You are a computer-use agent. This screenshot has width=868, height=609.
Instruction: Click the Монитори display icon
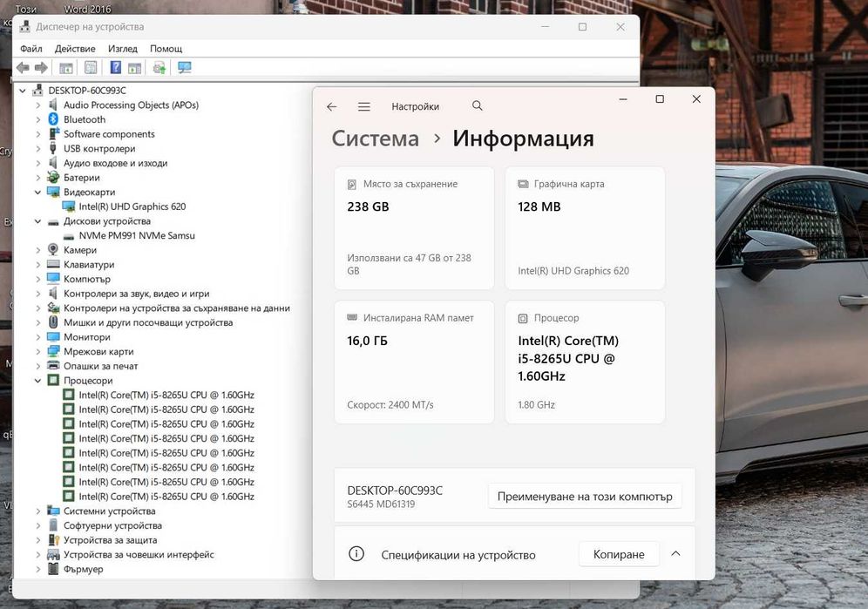(x=53, y=336)
